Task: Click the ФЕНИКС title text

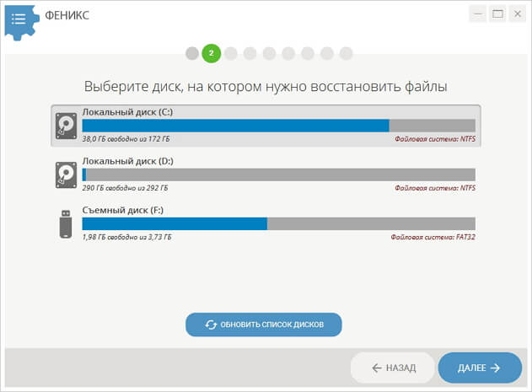Action: (67, 15)
